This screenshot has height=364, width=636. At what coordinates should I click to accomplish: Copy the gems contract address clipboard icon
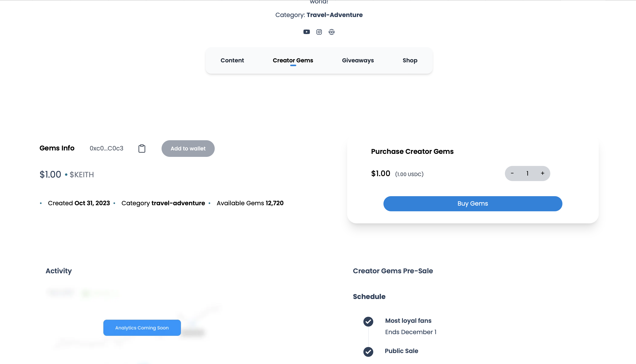point(142,149)
